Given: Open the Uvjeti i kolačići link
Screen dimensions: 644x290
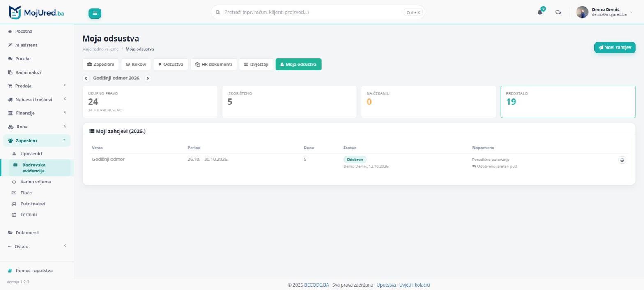Looking at the screenshot, I should (x=414, y=285).
